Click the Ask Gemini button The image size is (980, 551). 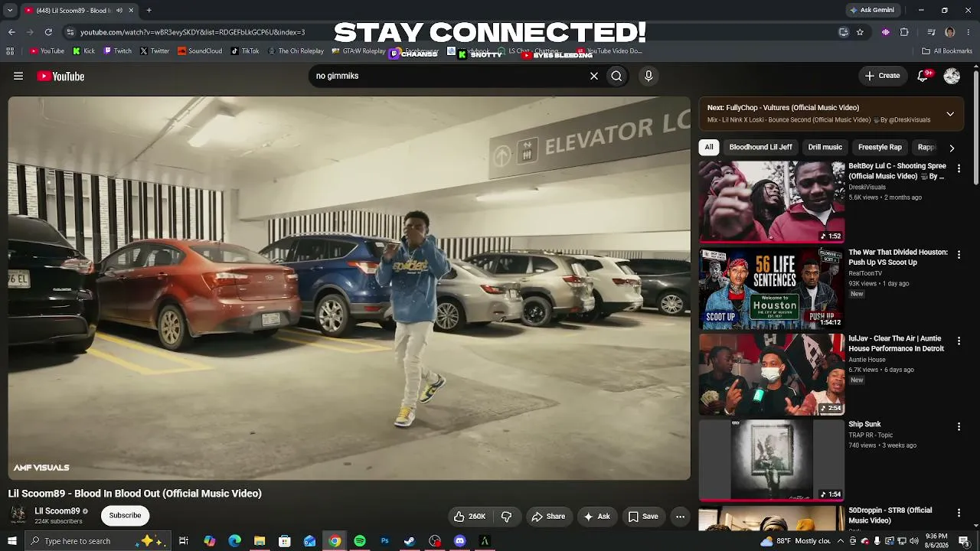(x=872, y=10)
